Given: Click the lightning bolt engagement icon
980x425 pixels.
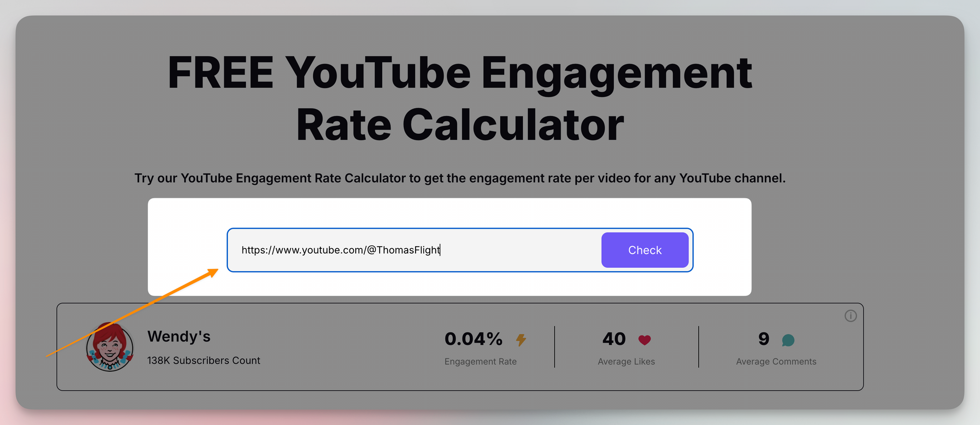Looking at the screenshot, I should (x=521, y=339).
